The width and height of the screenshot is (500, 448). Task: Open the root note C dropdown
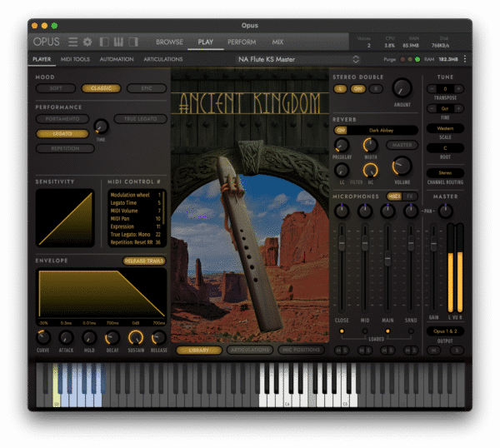coord(445,148)
